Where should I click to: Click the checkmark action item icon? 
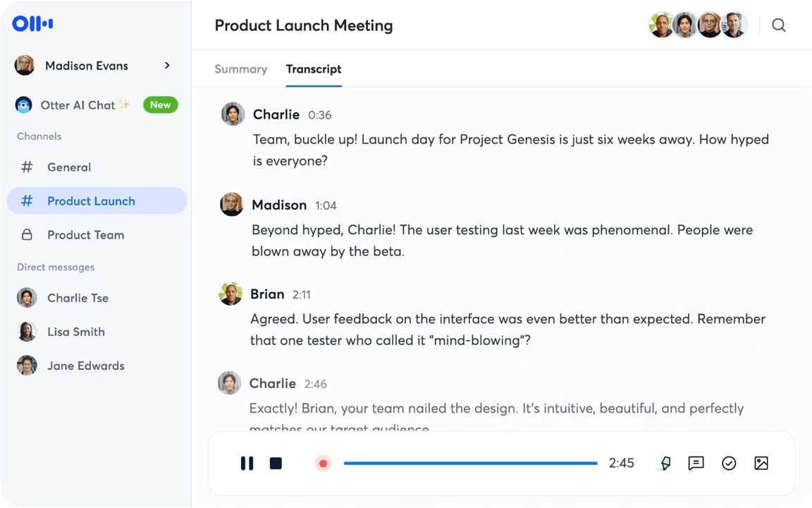click(729, 463)
